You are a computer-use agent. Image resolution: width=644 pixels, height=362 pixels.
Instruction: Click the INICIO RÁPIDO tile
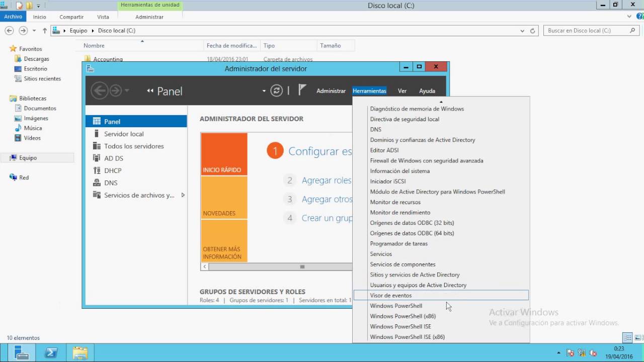[x=224, y=154]
